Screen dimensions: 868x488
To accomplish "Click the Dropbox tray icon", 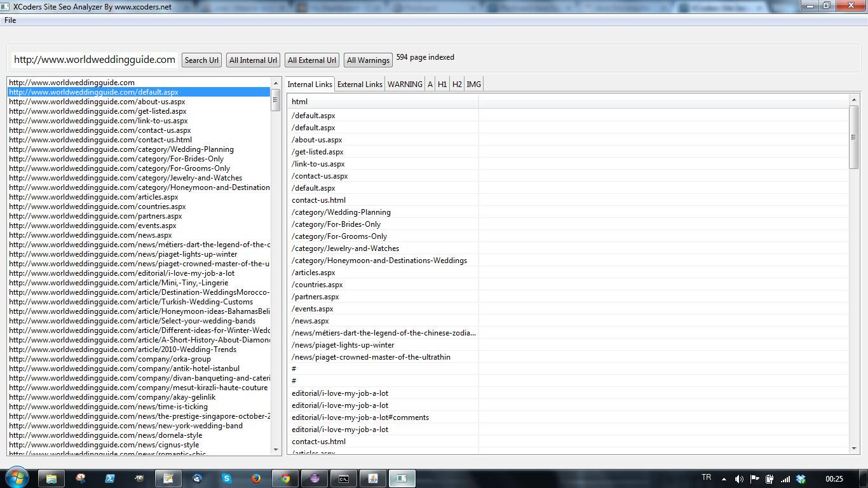I will pyautogui.click(x=801, y=479).
